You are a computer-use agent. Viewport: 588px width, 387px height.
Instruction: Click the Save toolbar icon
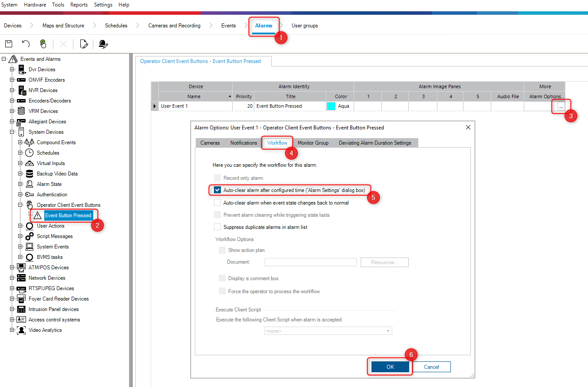(x=8, y=44)
